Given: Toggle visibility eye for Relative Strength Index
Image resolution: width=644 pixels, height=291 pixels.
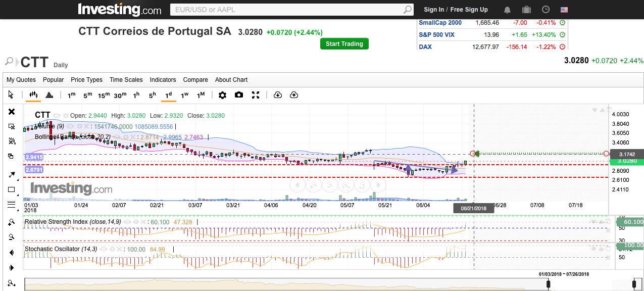Looking at the screenshot, I should [126, 222].
